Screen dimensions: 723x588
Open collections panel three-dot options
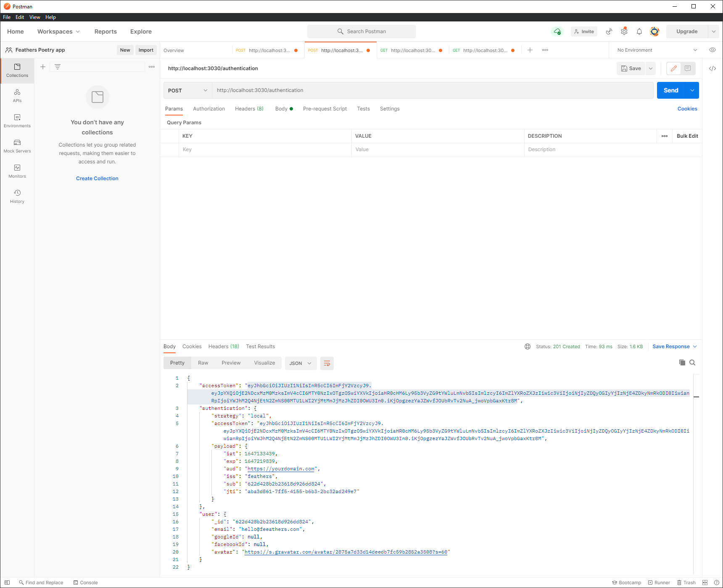(152, 67)
